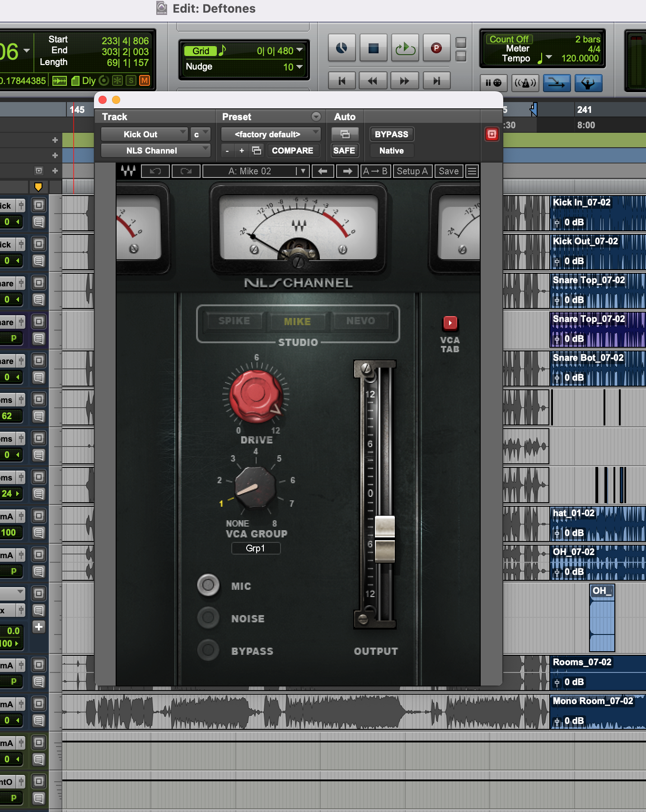Open the NLS Channel plugin selector
Viewport: 646px width, 812px height.
(x=155, y=150)
